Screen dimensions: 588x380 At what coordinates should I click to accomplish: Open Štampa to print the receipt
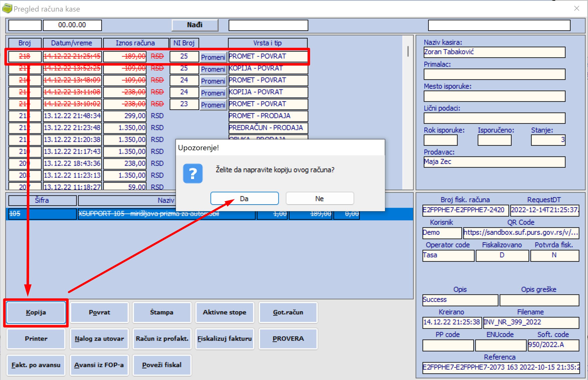[x=162, y=312]
